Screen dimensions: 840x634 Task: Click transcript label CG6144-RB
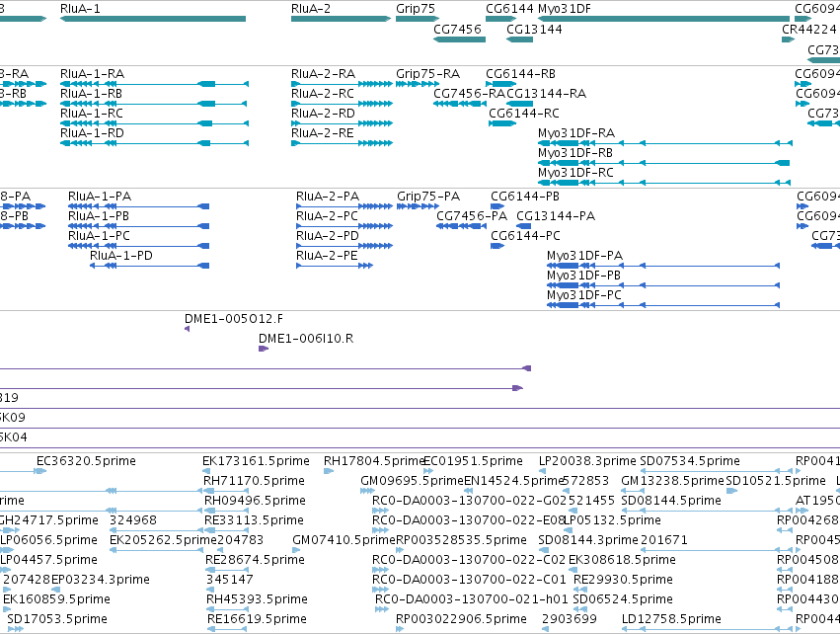[x=520, y=73]
